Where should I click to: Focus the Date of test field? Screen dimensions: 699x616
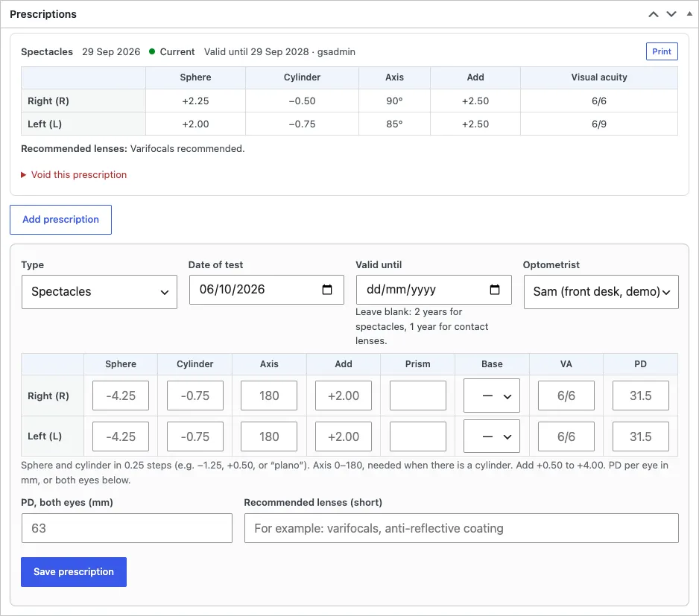tap(266, 290)
